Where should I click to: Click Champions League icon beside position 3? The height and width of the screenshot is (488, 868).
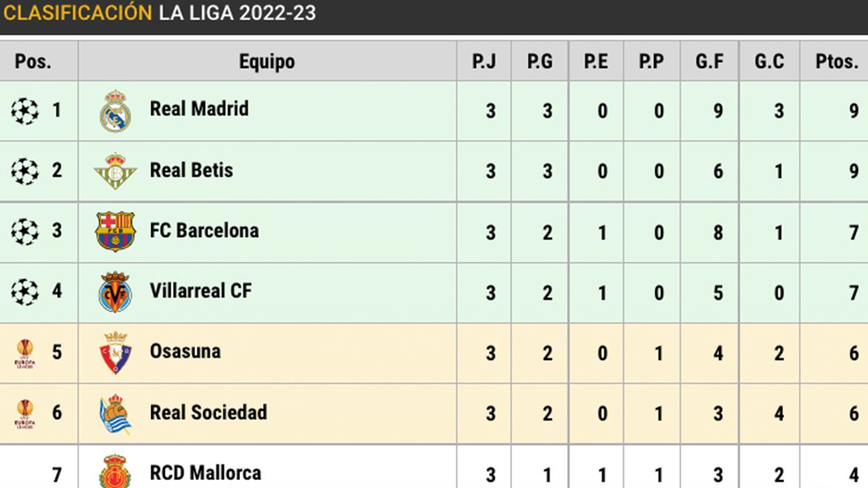(25, 231)
